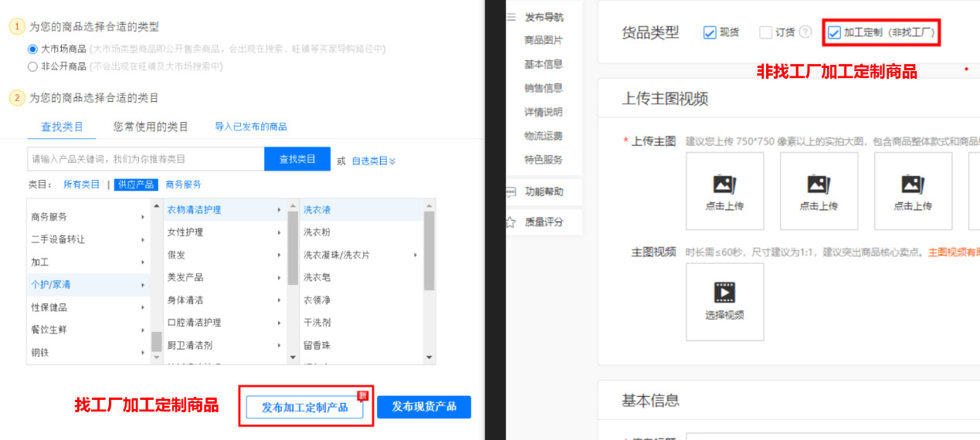Viewport: 980px width, 440px height.
Task: Expand the 个护/家清 category
Action: [88, 285]
